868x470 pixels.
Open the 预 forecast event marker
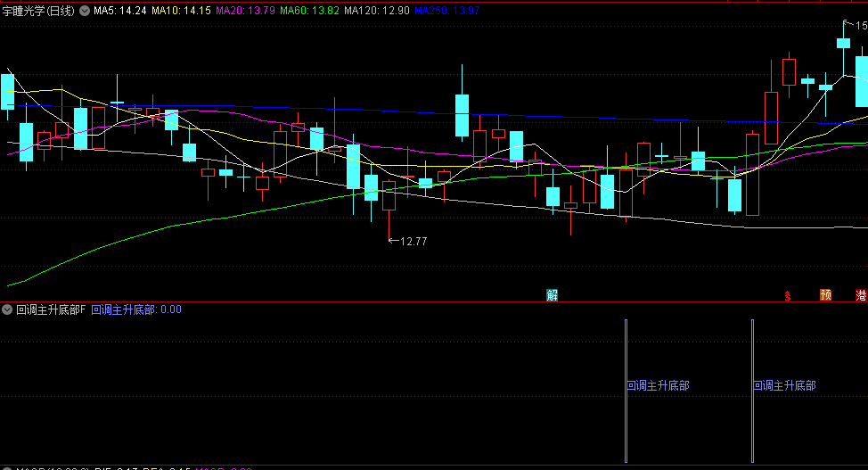tap(825, 295)
